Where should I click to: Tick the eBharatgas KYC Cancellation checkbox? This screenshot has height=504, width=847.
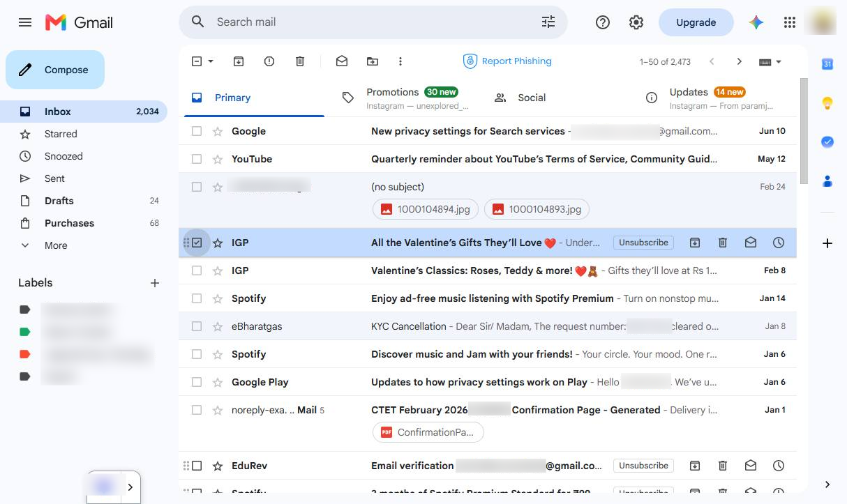pos(197,326)
